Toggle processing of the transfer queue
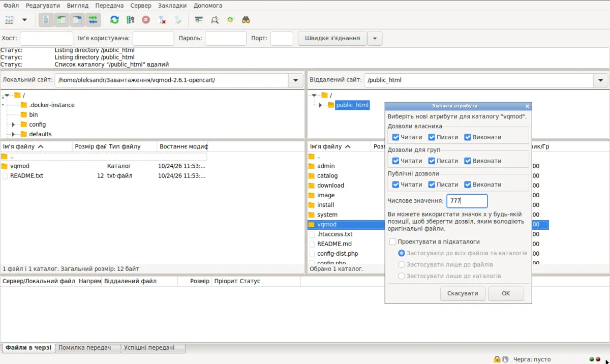This screenshot has width=610, height=364. pyautogui.click(x=130, y=20)
